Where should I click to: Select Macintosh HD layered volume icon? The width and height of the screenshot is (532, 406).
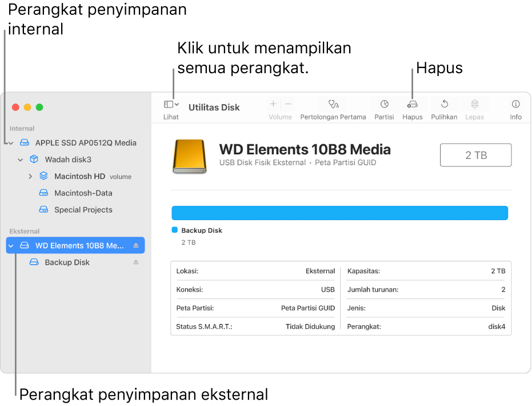tap(43, 176)
